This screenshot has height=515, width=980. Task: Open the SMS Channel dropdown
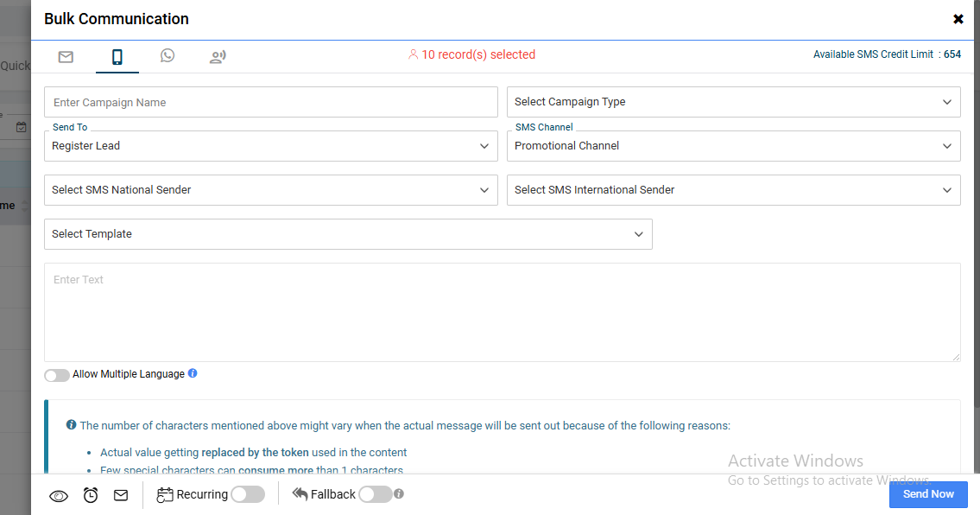tap(733, 146)
